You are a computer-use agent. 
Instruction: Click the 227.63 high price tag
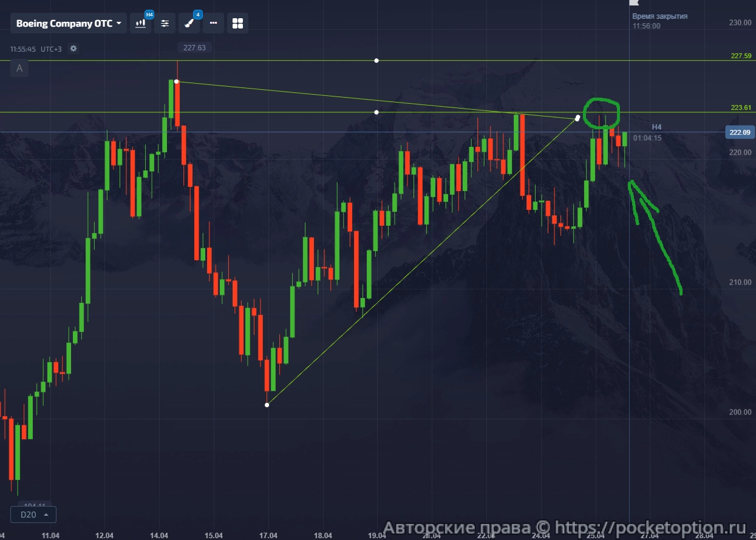pyautogui.click(x=194, y=48)
